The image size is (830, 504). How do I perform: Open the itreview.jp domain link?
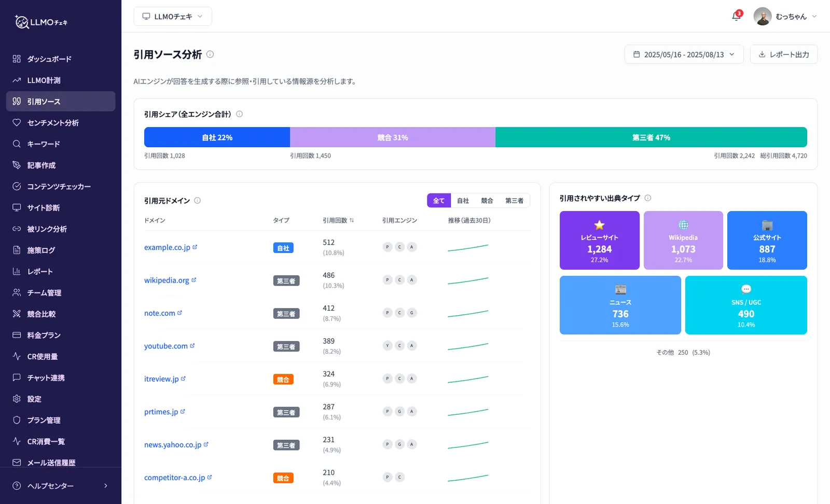point(161,379)
